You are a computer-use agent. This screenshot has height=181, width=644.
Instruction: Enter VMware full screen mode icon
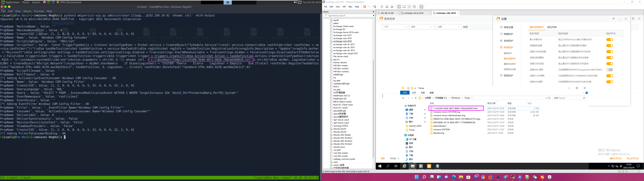pos(409,7)
